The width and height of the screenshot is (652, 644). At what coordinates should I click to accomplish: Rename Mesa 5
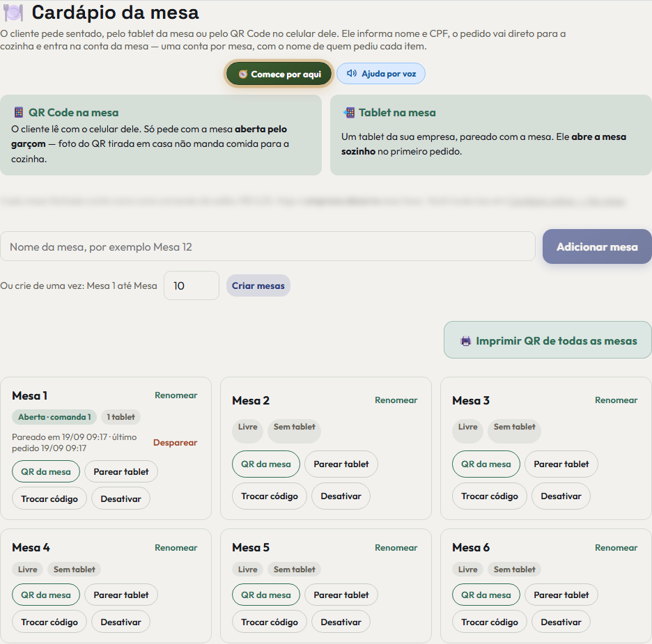click(396, 548)
